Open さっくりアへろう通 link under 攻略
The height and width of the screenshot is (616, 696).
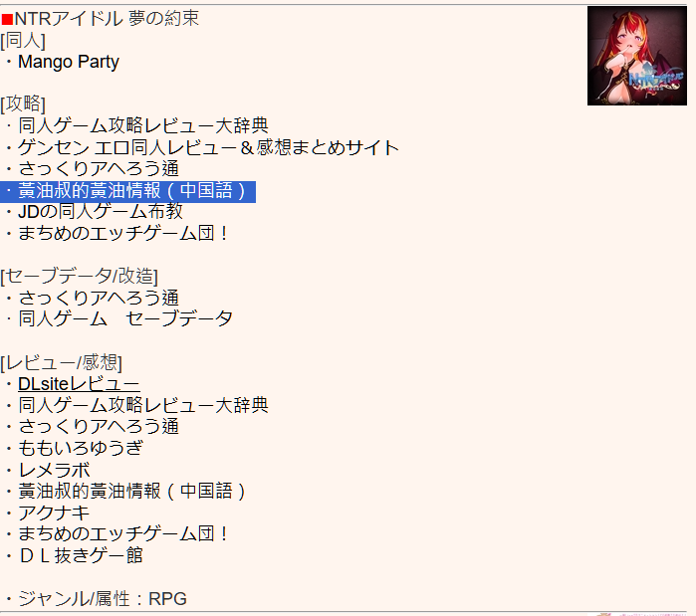point(99,169)
